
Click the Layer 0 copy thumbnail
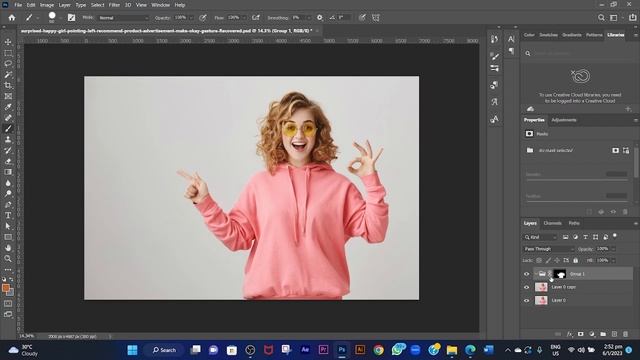[x=541, y=287]
